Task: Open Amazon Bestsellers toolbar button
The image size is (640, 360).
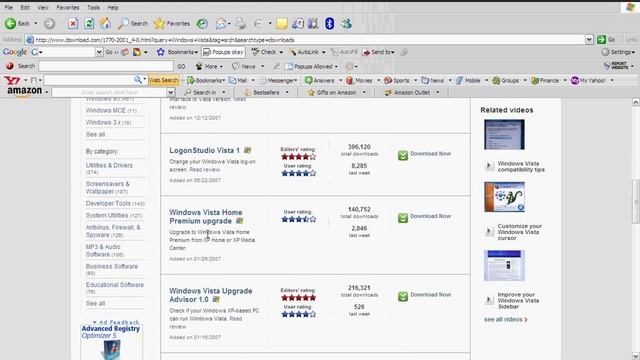Action: 262,93
